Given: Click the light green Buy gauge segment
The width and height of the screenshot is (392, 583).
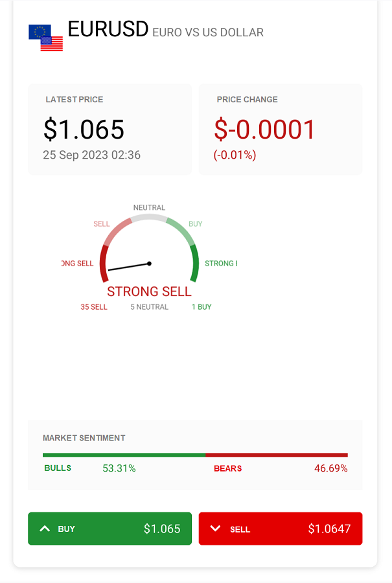Looking at the screenshot, I should pyautogui.click(x=181, y=231).
